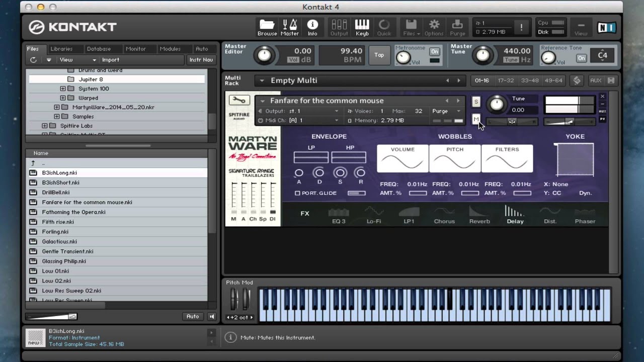Click the NI logo
The height and width of the screenshot is (362, 644).
(607, 27)
